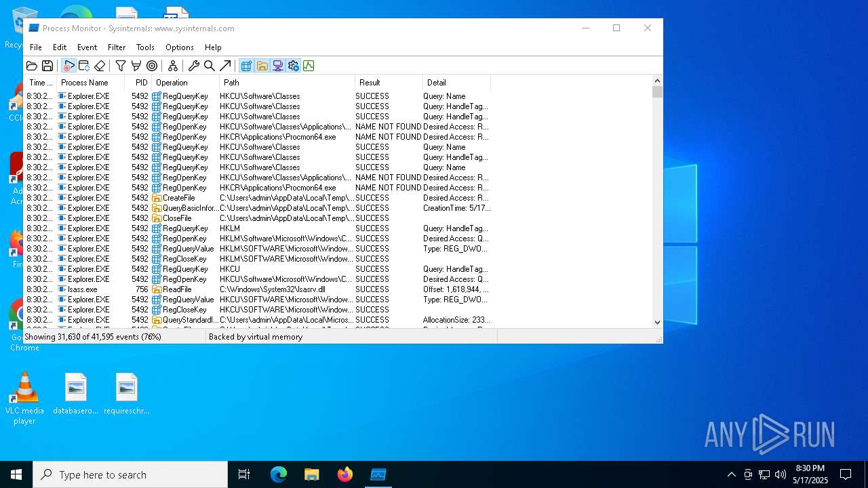The width and height of the screenshot is (868, 488).
Task: Click the Windows Start button
Action: pyautogui.click(x=16, y=474)
